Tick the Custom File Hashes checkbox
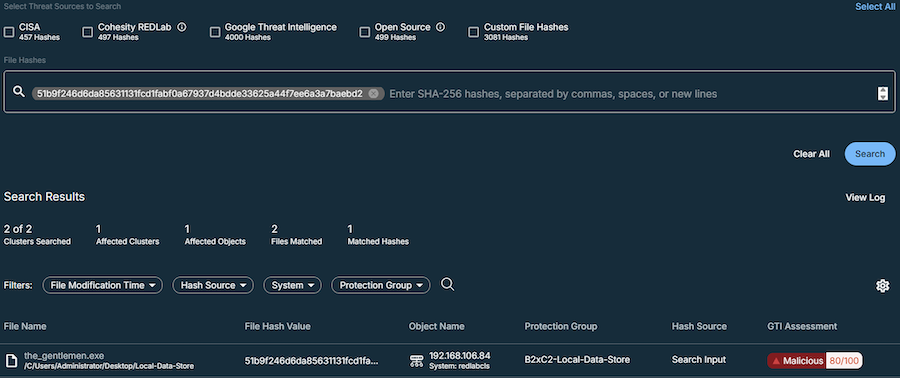 click(x=473, y=32)
